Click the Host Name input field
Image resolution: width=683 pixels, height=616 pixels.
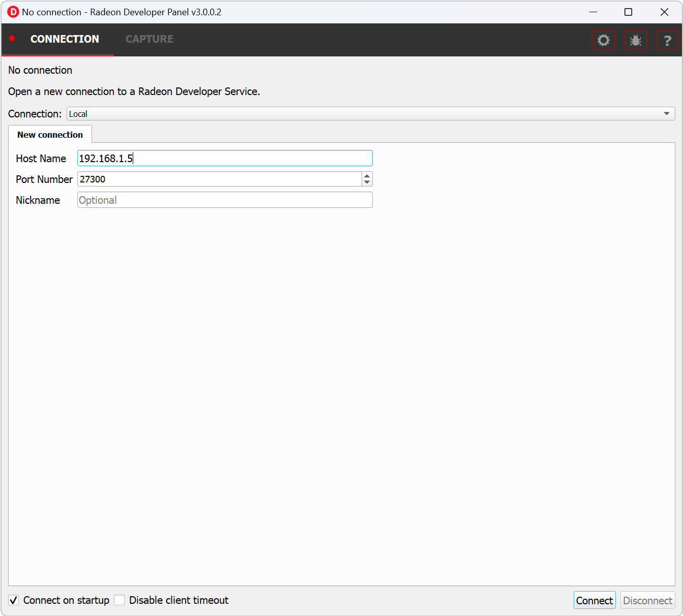click(x=225, y=159)
